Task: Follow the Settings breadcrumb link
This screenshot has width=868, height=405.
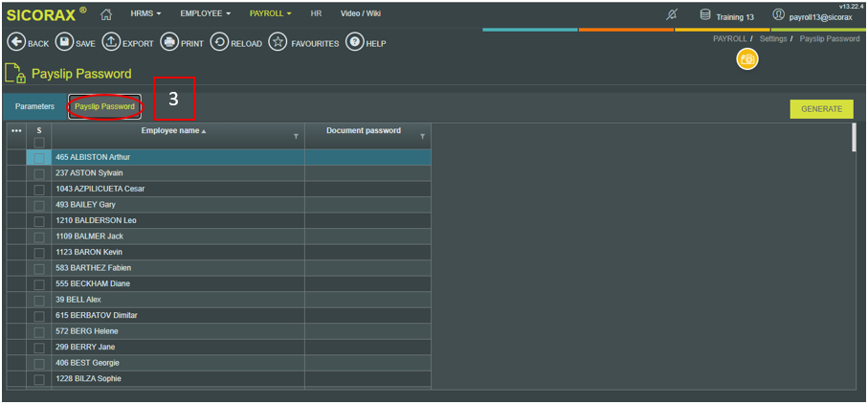Action: (x=773, y=38)
